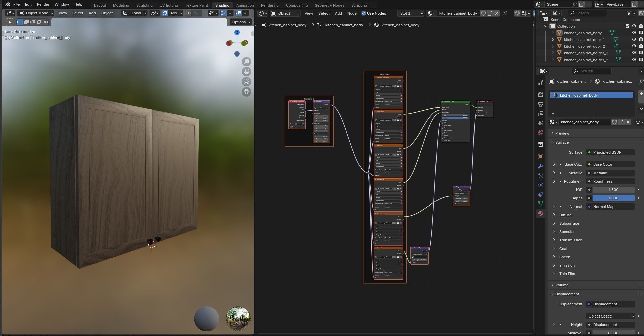Screen dimensions: 644x336
Task: Open the Object Mode dropdown
Action: point(36,13)
